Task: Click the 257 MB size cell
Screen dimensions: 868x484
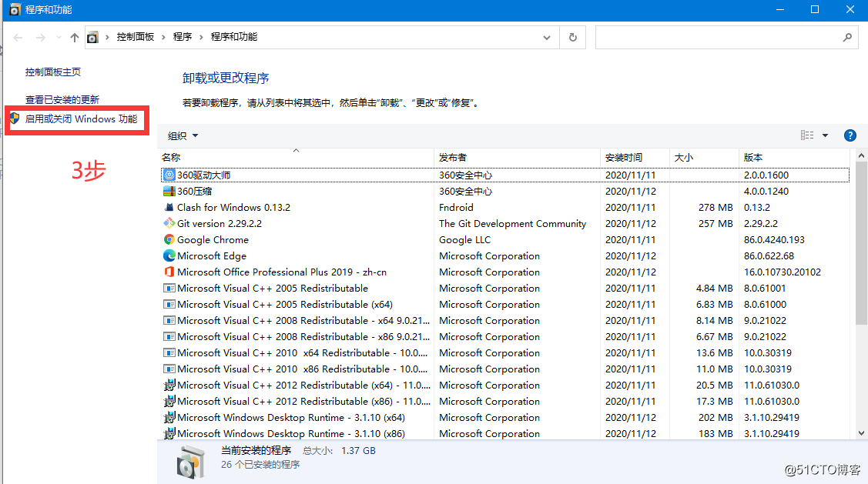Action: tap(716, 223)
